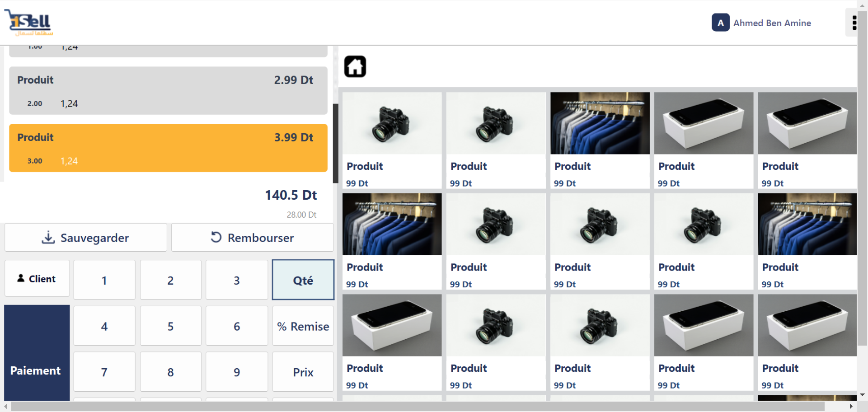Switch to % Remise mode

pos(303,326)
